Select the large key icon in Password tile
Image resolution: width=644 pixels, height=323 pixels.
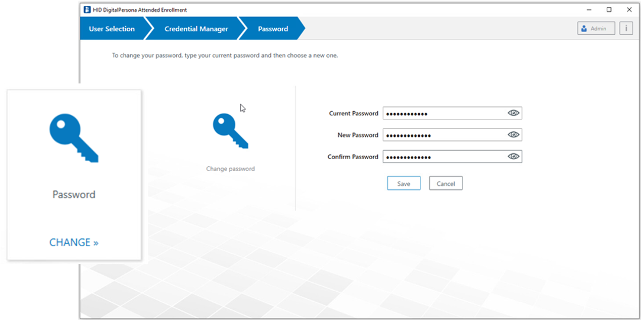coord(74,138)
